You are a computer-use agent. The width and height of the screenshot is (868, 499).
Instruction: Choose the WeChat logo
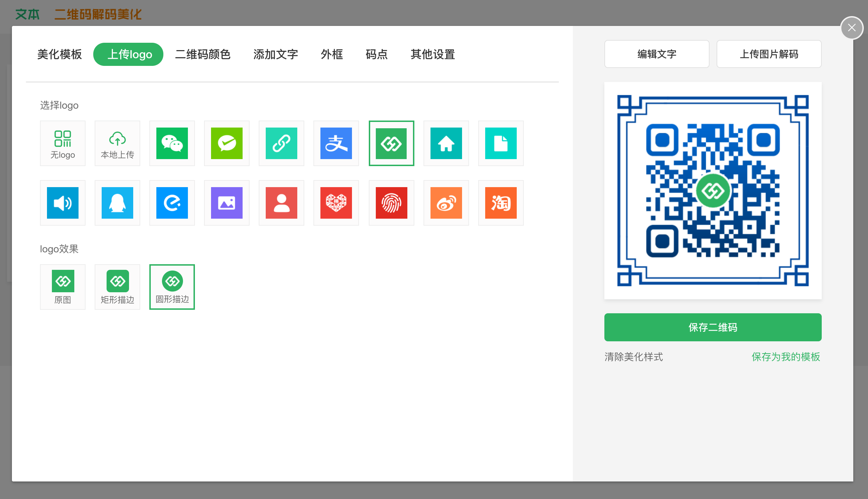tap(172, 143)
